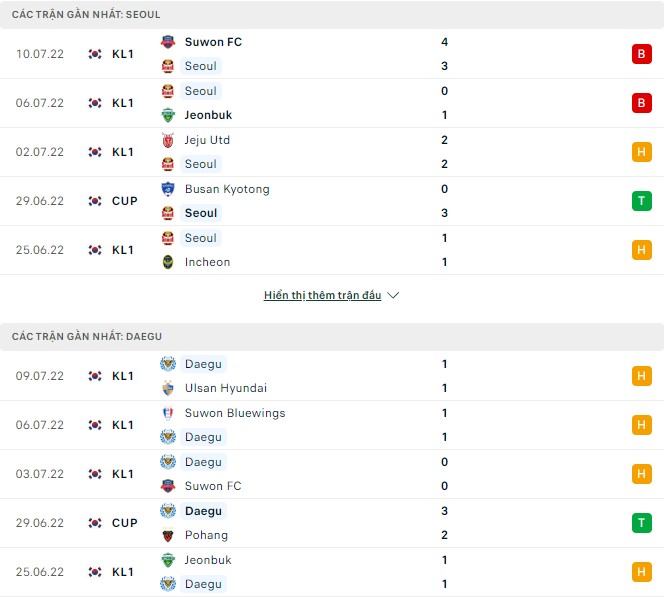667x597 pixels.
Task: Select the 'Các trận gần nhất: Daegu' header
Action: click(87, 337)
